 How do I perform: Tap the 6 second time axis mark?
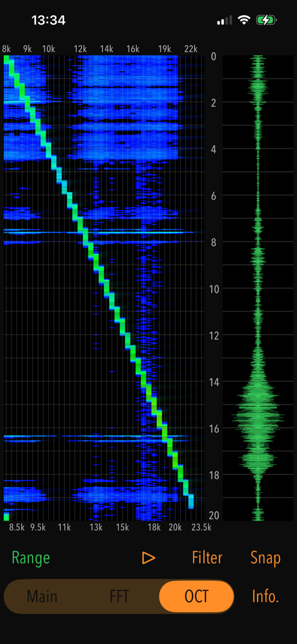(213, 196)
